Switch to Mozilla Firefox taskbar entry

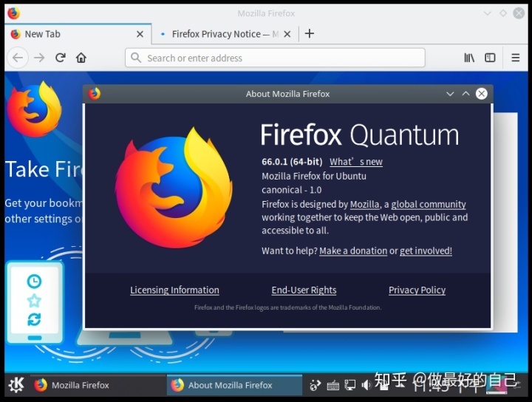[98, 385]
